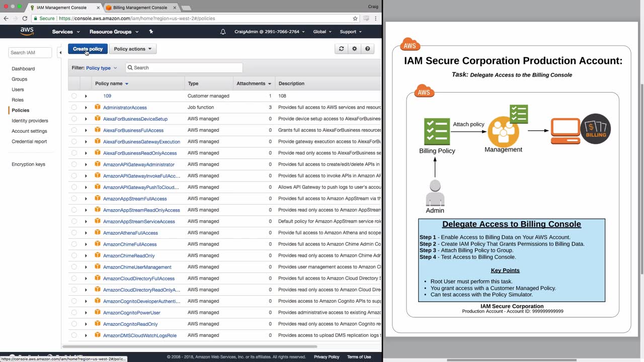644x362 pixels.
Task: Select the AmazonChimeUserManagement radio button
Action: [74, 267]
